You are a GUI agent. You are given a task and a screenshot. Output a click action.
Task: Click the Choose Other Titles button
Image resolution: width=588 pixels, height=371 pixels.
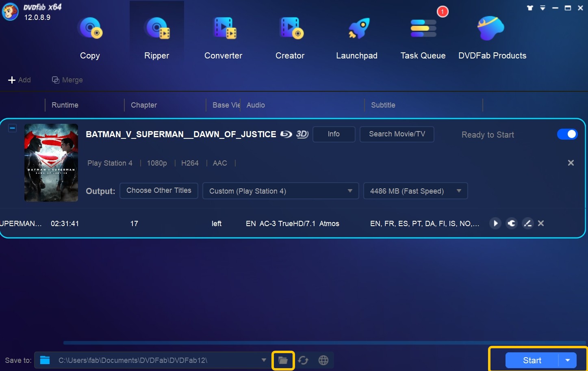tap(158, 190)
